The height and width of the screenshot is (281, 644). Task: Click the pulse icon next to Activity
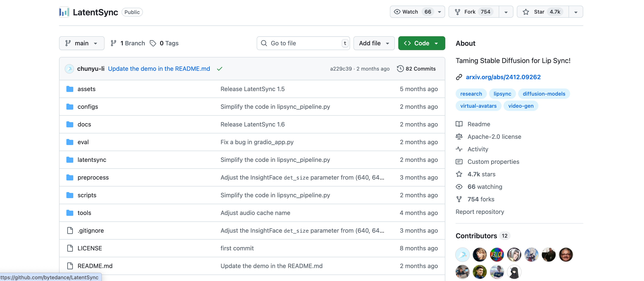[459, 149]
